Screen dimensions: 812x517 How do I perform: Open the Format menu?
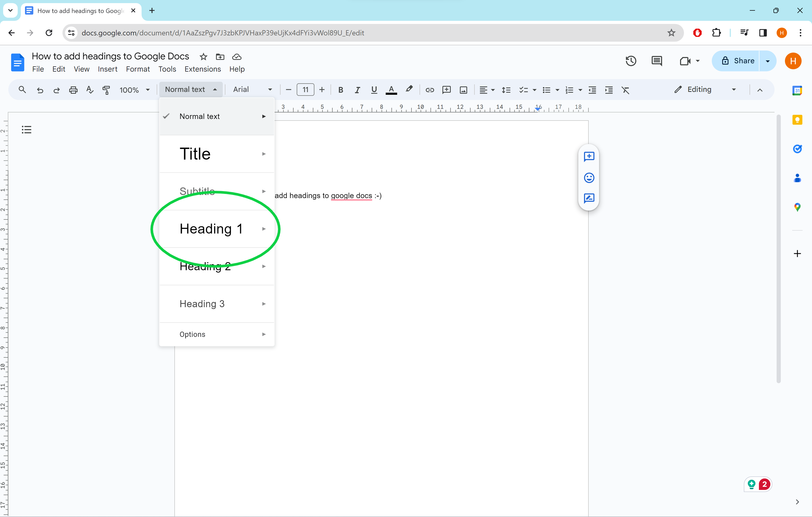coord(138,69)
